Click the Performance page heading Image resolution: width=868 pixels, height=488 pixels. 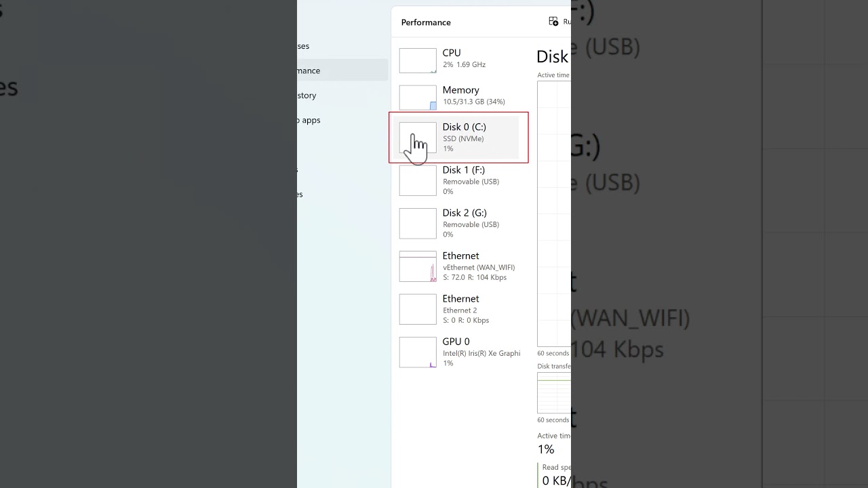[426, 22]
